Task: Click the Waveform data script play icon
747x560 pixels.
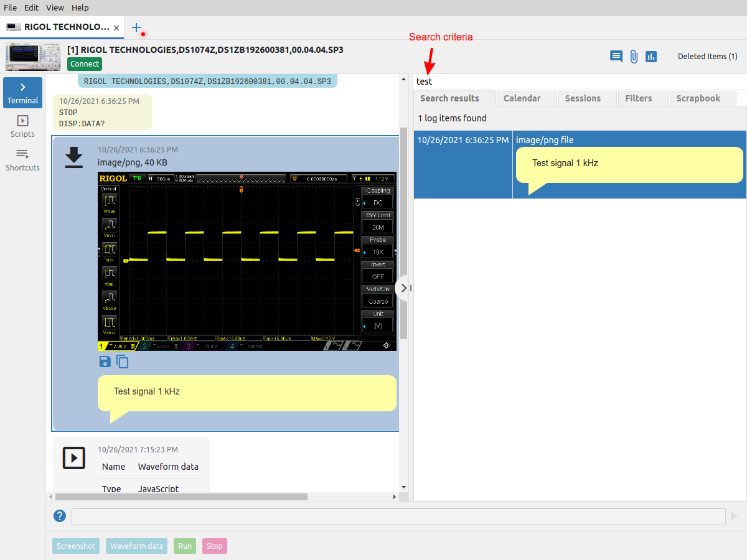Action: 74,459
